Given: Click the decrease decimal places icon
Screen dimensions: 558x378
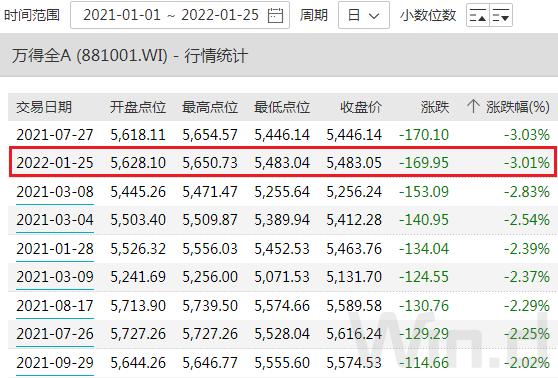Looking at the screenshot, I should click(501, 15).
